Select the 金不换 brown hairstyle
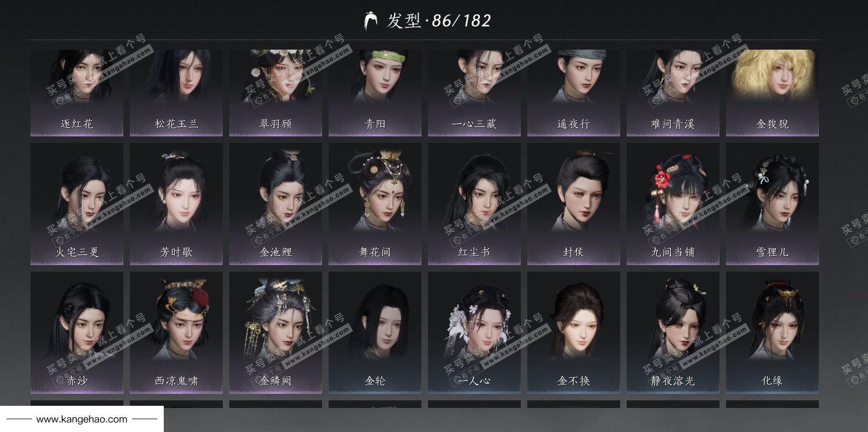 (574, 333)
